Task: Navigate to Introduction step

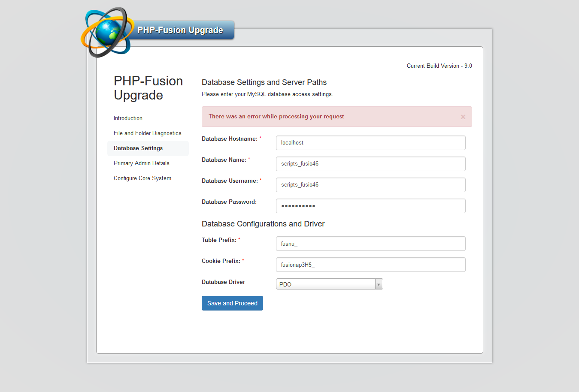Action: [x=128, y=118]
